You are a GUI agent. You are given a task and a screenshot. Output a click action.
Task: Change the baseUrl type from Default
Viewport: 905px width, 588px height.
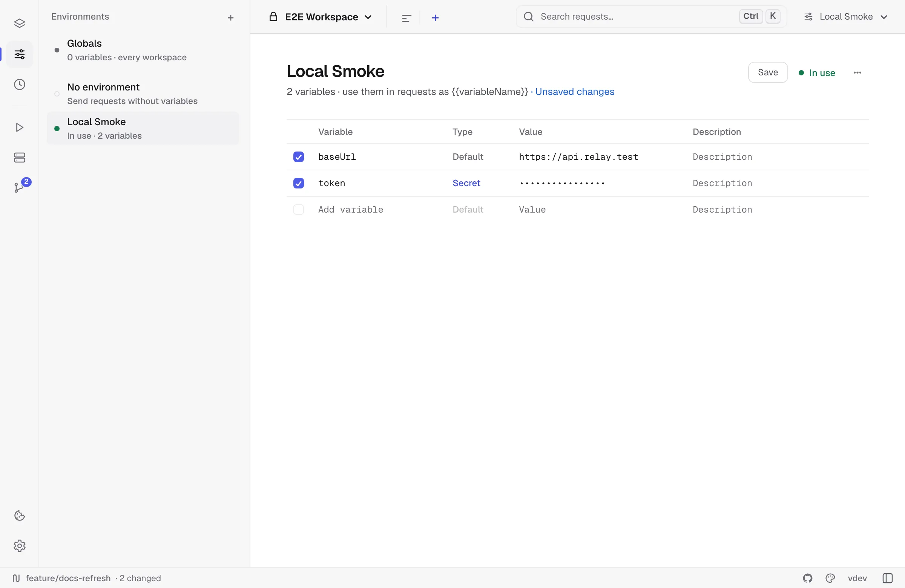tap(468, 156)
